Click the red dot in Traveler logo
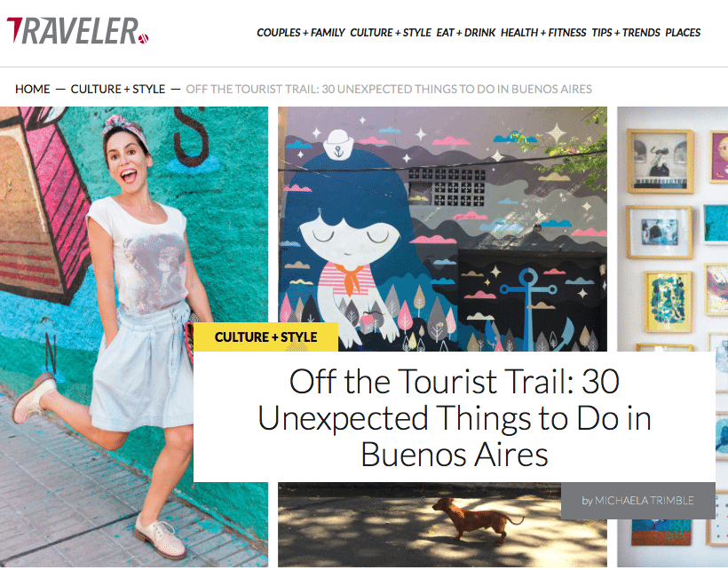This screenshot has width=728, height=570. coord(144,38)
